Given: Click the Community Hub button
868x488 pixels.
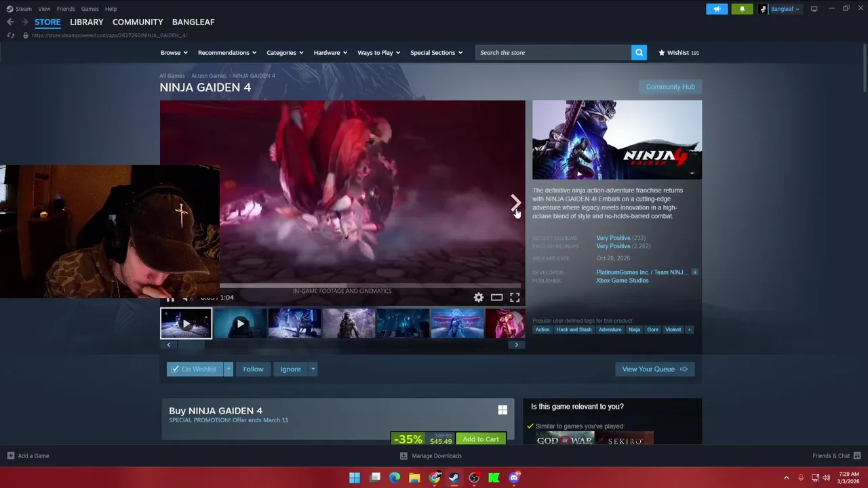Looking at the screenshot, I should pyautogui.click(x=670, y=87).
